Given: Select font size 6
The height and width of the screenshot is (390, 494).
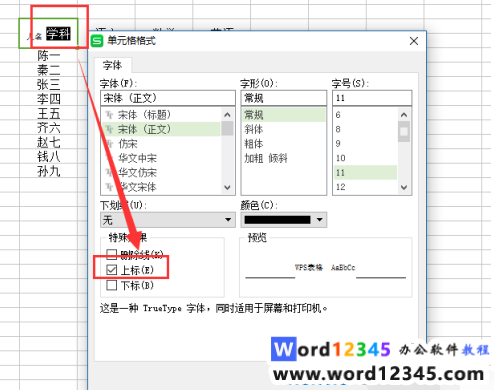Looking at the screenshot, I should (365, 115).
